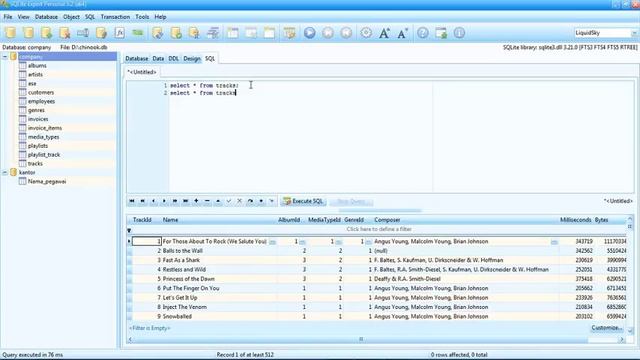Select the albums table in tree

(x=37, y=66)
